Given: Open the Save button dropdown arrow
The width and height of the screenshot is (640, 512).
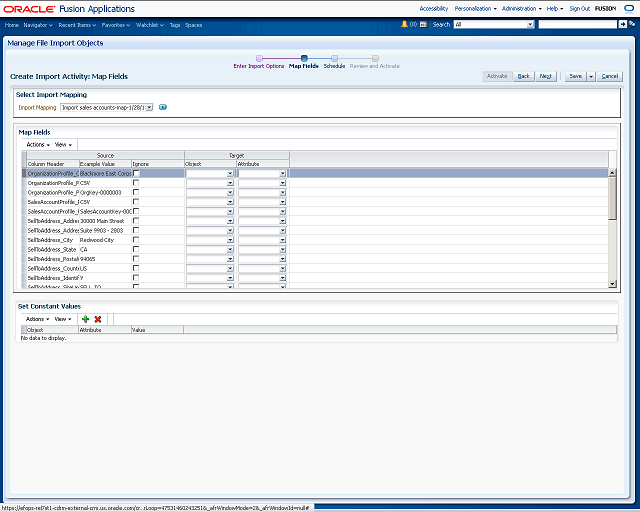Looking at the screenshot, I should click(x=591, y=76).
